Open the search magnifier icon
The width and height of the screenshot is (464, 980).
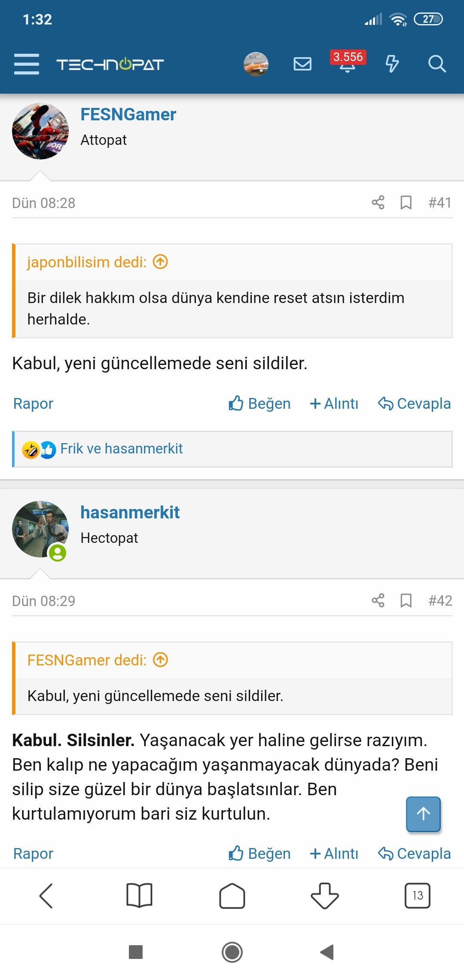[437, 64]
